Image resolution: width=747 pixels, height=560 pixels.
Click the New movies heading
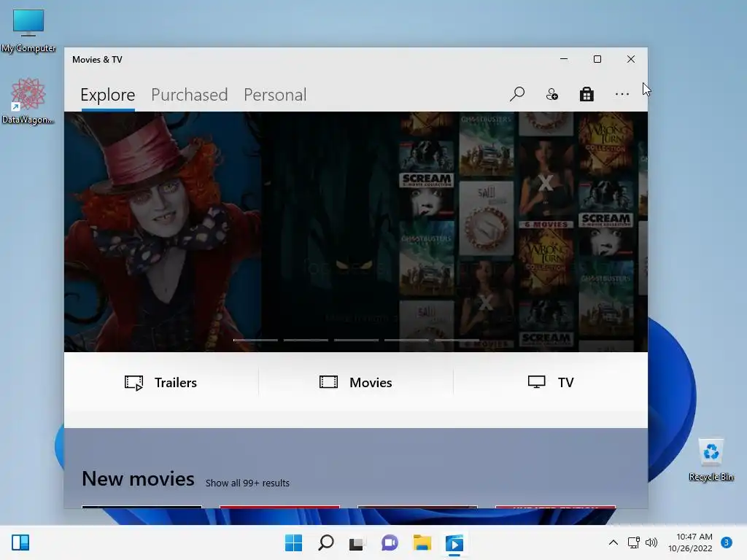138,478
